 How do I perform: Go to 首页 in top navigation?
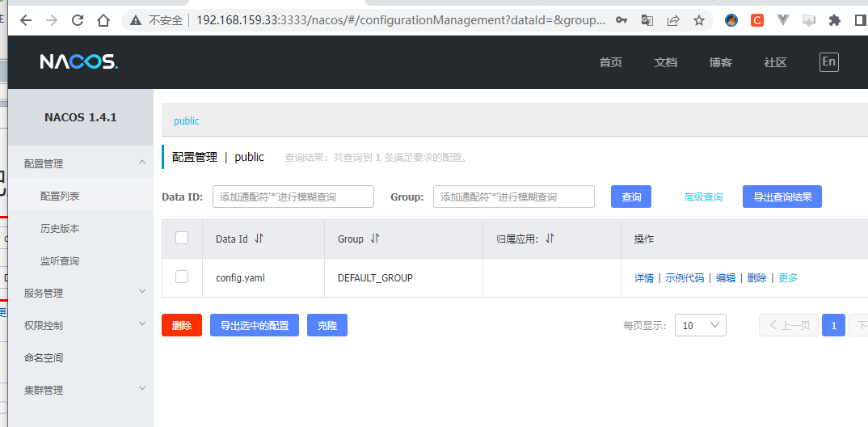(x=610, y=62)
